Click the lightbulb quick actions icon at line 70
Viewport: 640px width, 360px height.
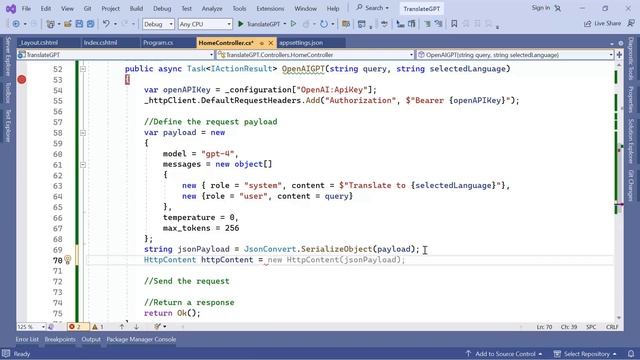(68, 260)
